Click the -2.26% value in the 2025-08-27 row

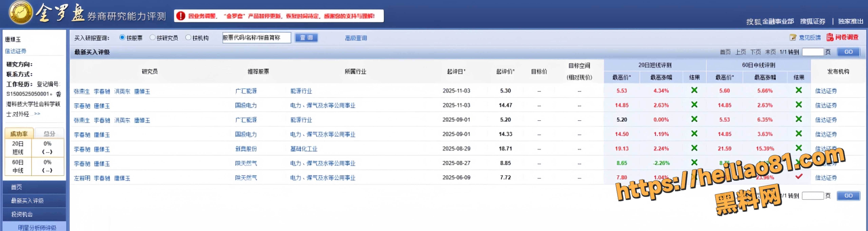(x=661, y=163)
